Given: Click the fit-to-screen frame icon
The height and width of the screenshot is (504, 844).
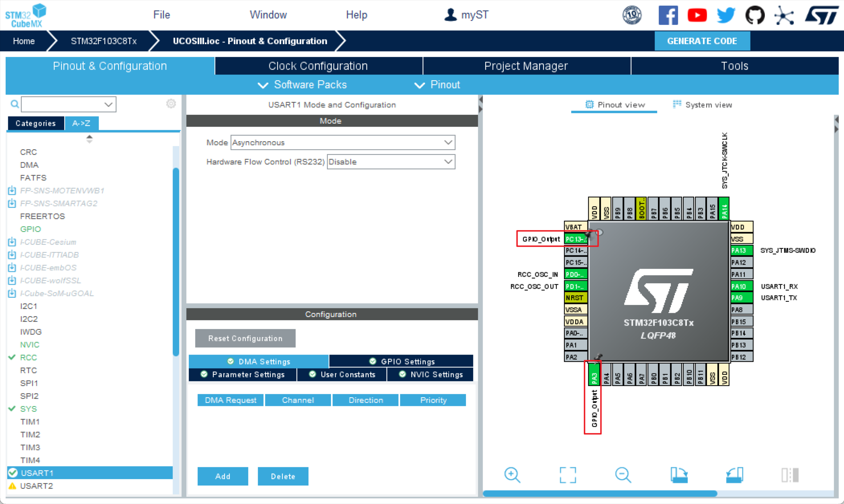Looking at the screenshot, I should (x=568, y=475).
